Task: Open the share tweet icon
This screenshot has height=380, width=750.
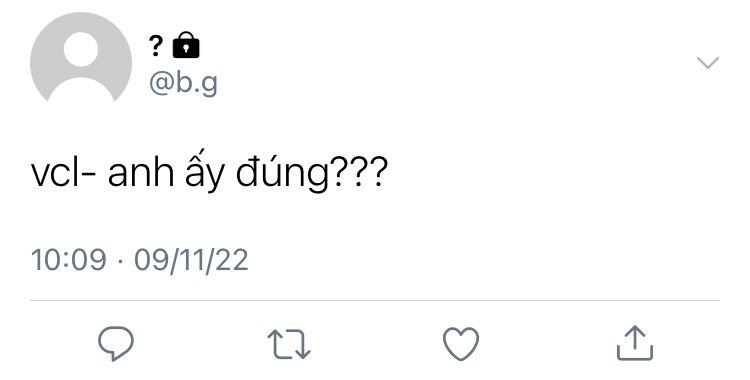Action: click(x=635, y=343)
